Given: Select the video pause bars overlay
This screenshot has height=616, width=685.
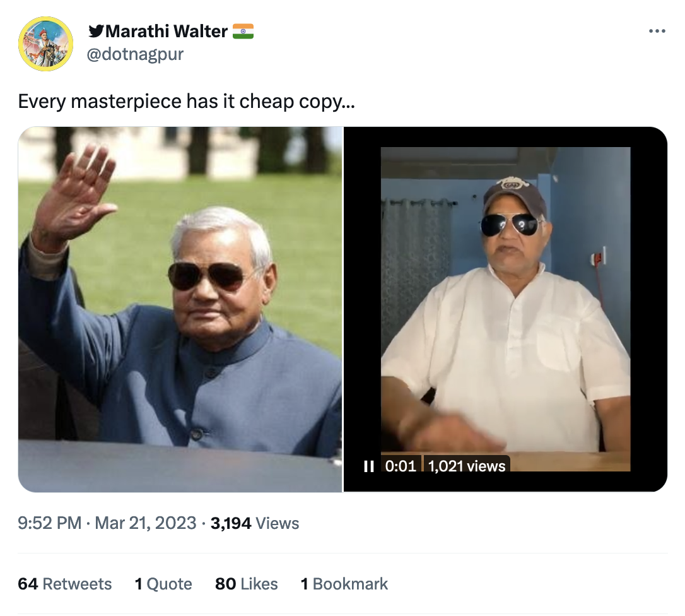Looking at the screenshot, I should coord(370,466).
